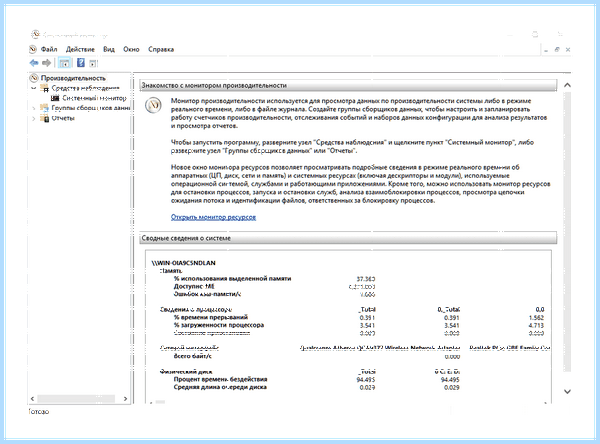Open the Вид menu
This screenshot has height=444, width=600.
[109, 49]
